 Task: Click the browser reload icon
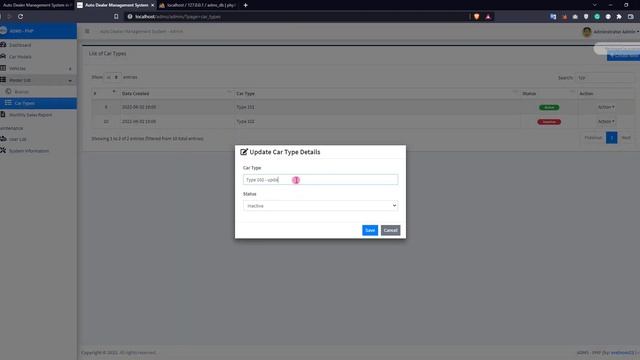click(x=20, y=17)
